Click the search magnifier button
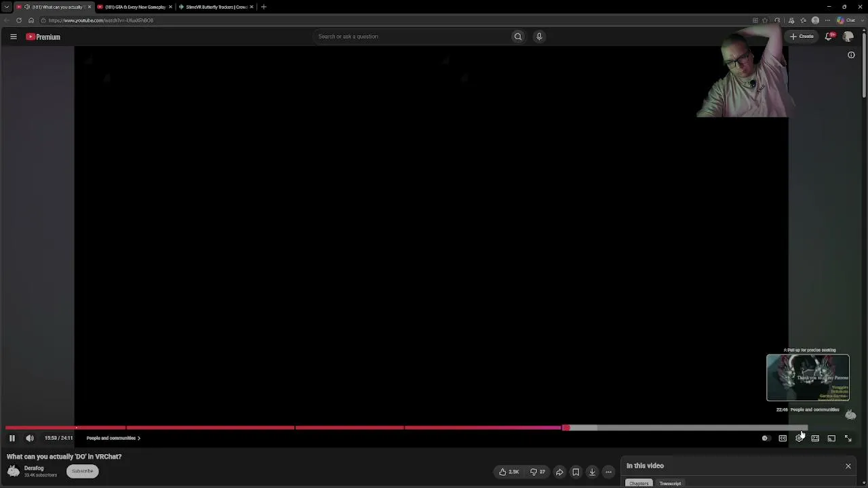The image size is (868, 488). (x=518, y=37)
